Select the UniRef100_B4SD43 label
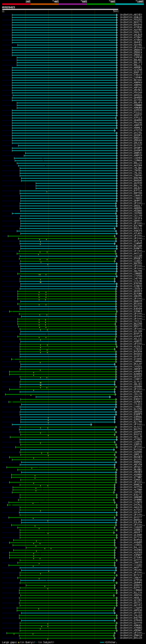 (131, 354)
